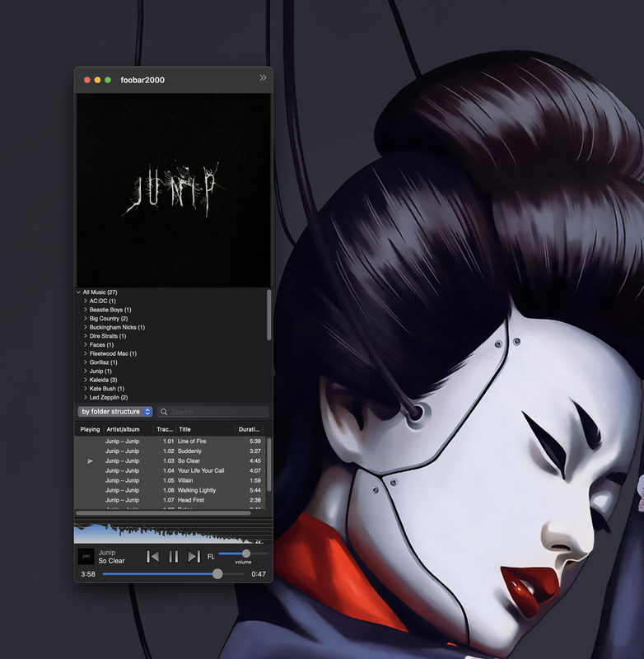Click the foobar2000 window title
The width and height of the screenshot is (644, 659).
[x=142, y=80]
